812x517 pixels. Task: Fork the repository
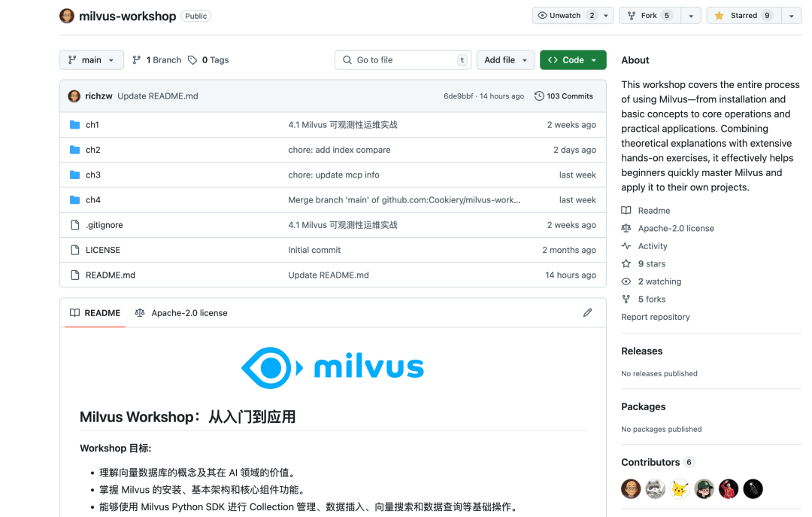(650, 16)
